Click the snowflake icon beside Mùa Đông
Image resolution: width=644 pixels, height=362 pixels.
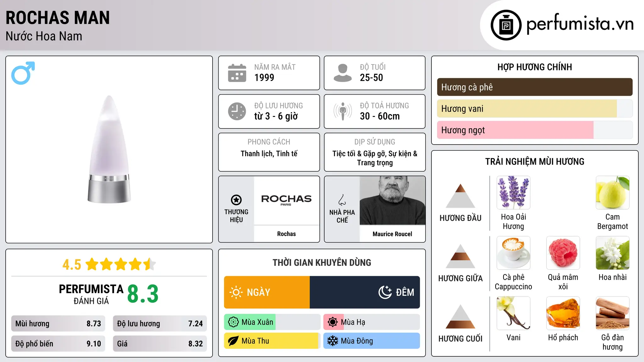tap(332, 341)
